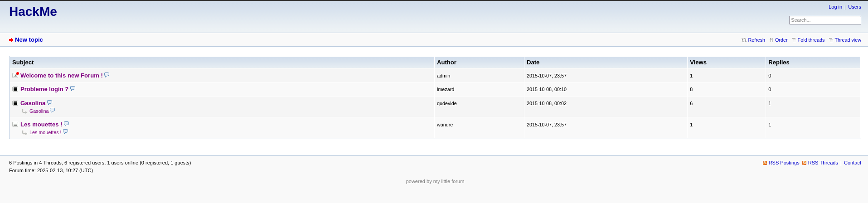
Task: Open the indented Gasolina reply
Action: tap(39, 111)
